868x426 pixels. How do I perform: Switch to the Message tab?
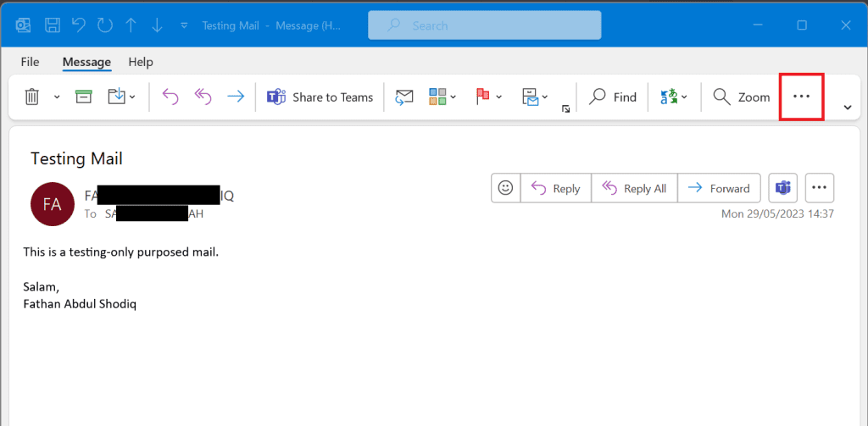pos(87,62)
